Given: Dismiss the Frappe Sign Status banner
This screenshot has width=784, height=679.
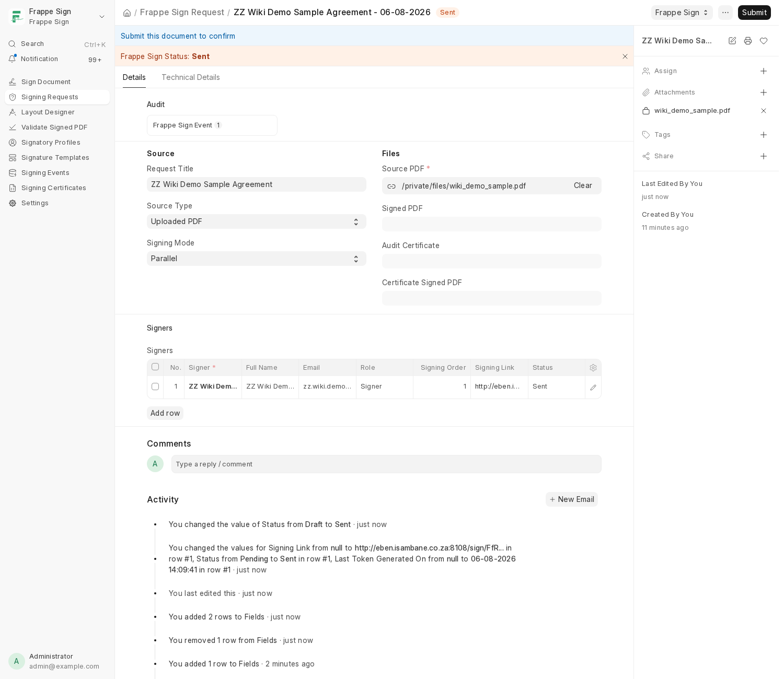Looking at the screenshot, I should tap(625, 56).
